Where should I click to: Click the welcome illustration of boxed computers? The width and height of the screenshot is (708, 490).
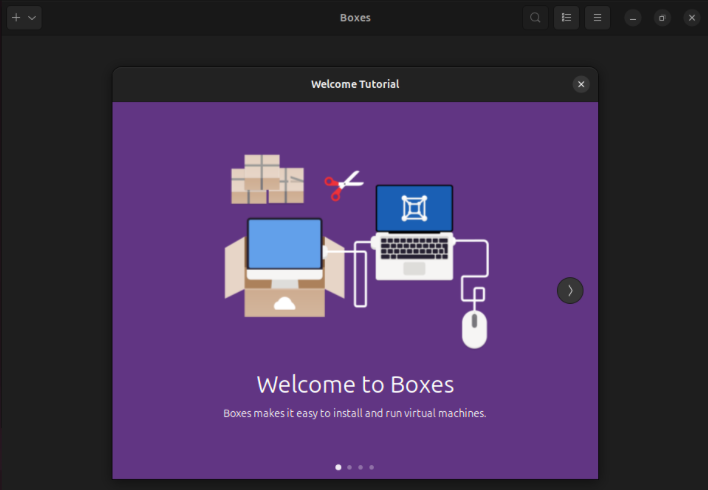pyautogui.click(x=357, y=251)
